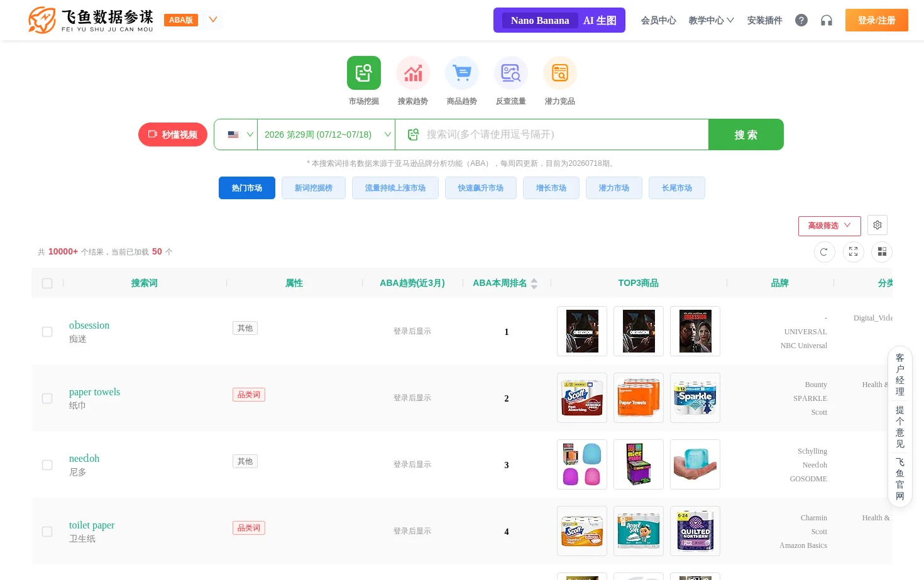
Task: Click first obsession product thumbnail
Action: click(582, 331)
